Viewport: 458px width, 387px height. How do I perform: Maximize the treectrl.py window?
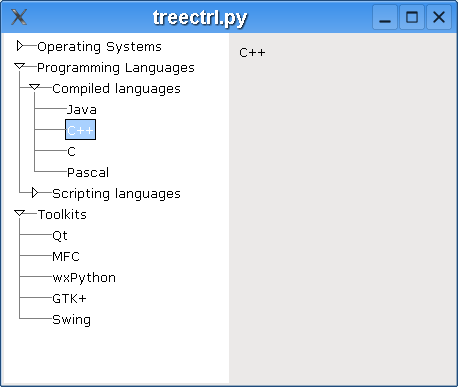coord(412,17)
